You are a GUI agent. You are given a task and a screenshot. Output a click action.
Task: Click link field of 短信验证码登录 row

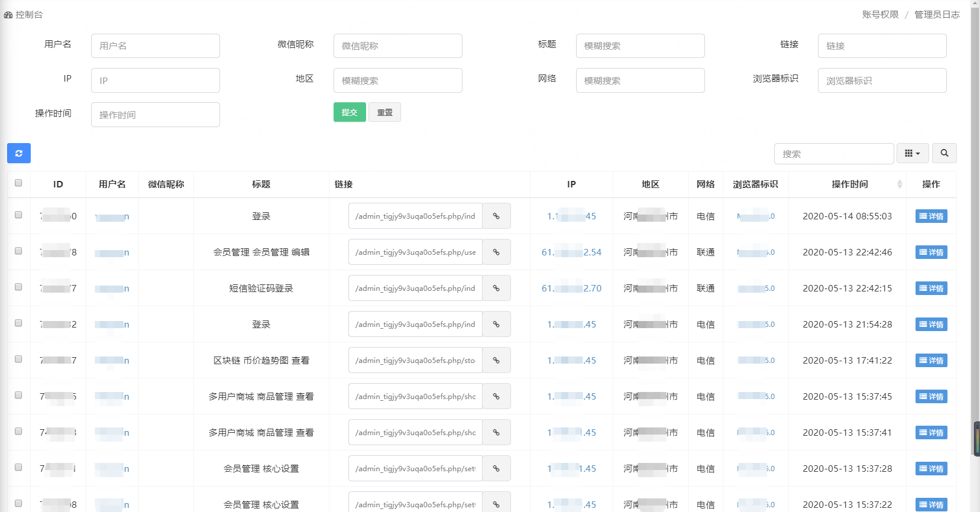click(415, 289)
